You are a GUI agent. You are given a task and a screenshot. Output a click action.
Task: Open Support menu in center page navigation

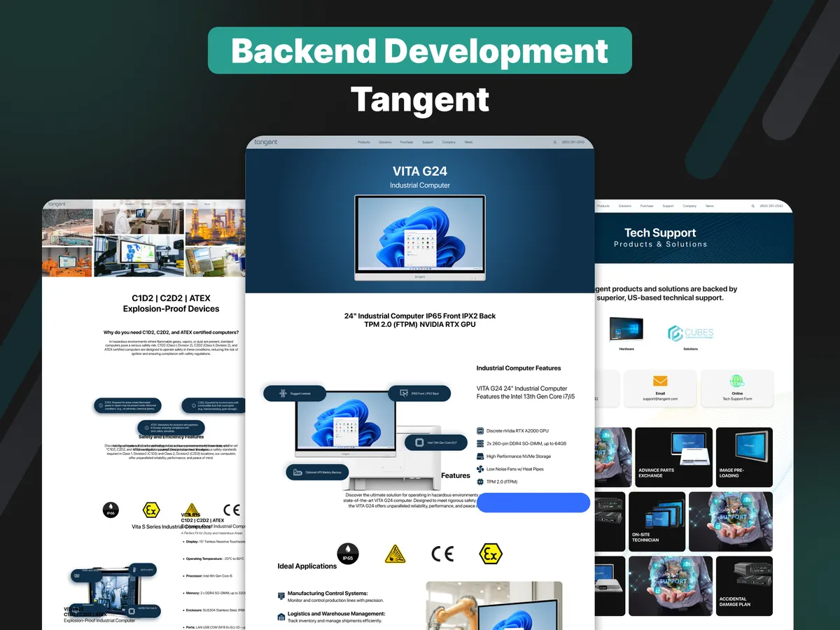point(428,142)
